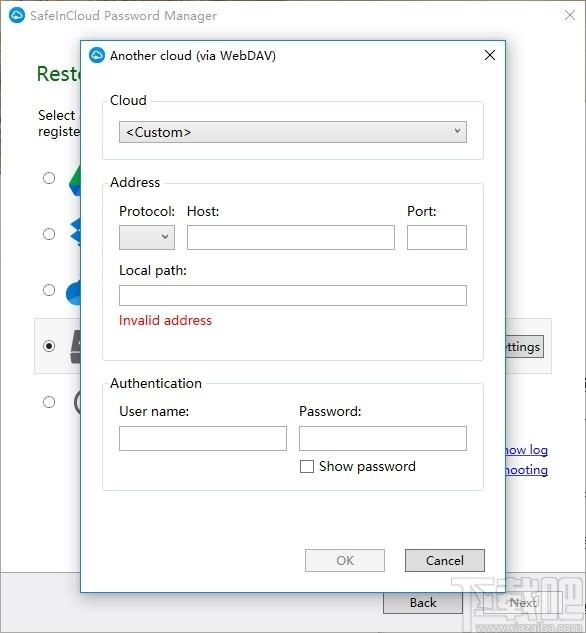Select the last radio button option

[49, 402]
